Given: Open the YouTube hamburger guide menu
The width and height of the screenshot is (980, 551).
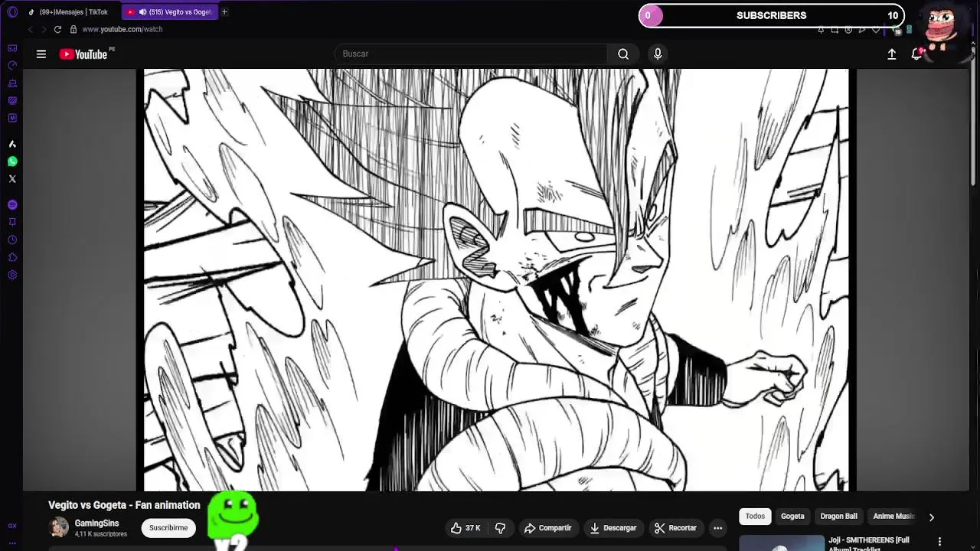Looking at the screenshot, I should click(x=41, y=54).
